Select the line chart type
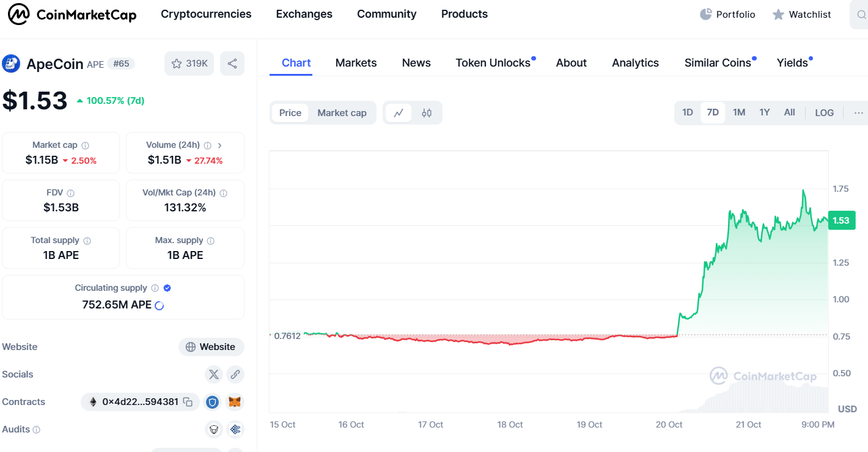Screen dimensions: 868x452 [x=399, y=113]
